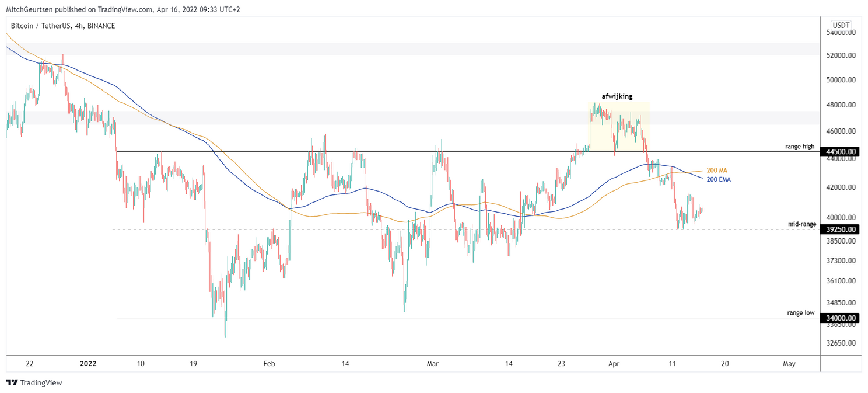Click the orange '200 MA' label
Image resolution: width=868 pixels, height=393 pixels.
point(717,171)
